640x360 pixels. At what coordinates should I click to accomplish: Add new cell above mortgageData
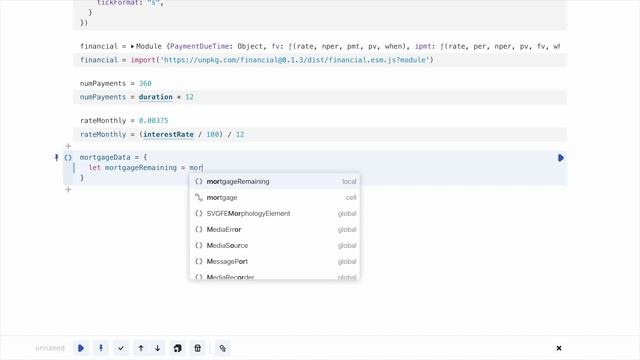[x=68, y=146]
